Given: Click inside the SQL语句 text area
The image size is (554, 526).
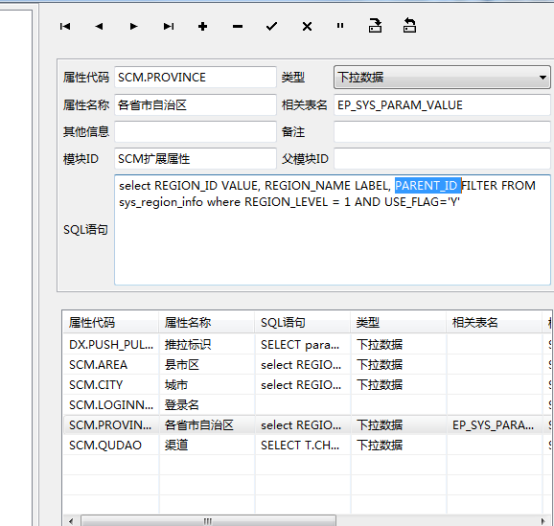Looking at the screenshot, I should coord(332,230).
